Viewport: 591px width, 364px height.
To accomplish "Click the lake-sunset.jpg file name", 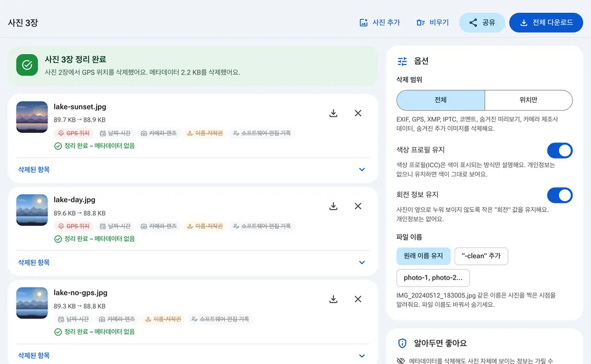I will (80, 107).
